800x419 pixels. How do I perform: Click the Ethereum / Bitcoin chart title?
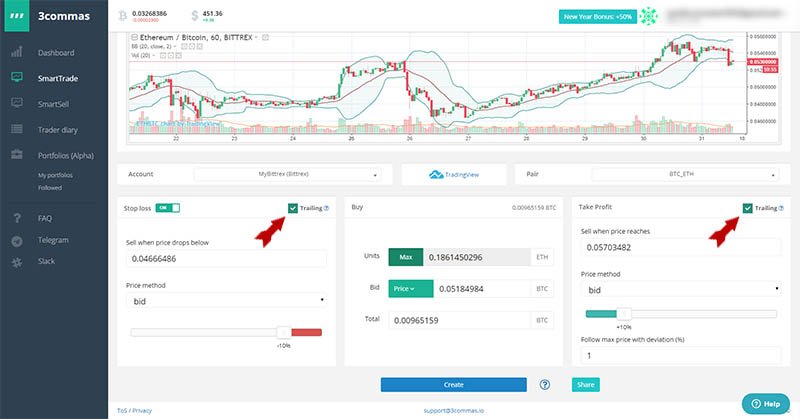[x=196, y=37]
